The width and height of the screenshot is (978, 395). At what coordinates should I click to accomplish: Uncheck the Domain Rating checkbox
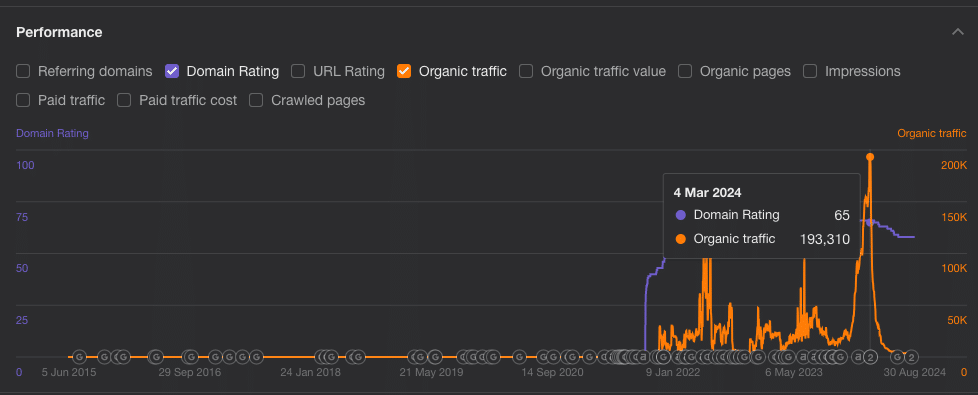tap(172, 71)
